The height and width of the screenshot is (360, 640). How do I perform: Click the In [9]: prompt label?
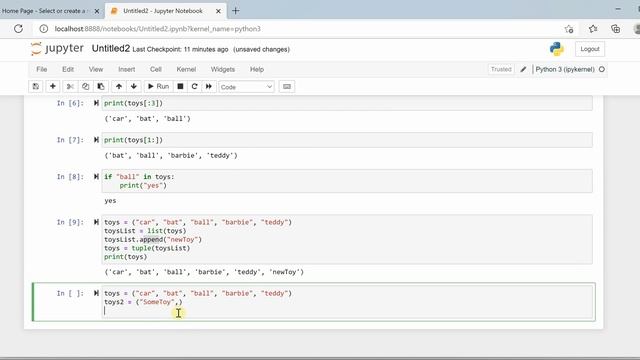[x=70, y=222]
